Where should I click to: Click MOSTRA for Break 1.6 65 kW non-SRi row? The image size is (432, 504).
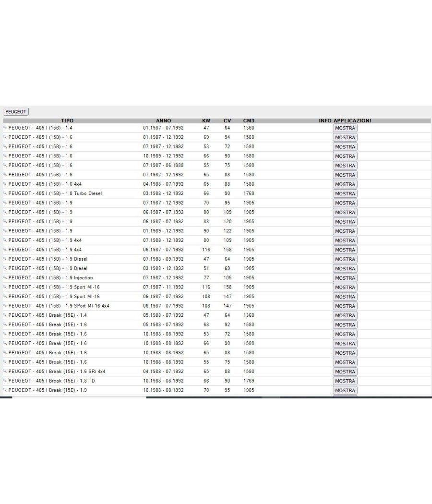[345, 353]
